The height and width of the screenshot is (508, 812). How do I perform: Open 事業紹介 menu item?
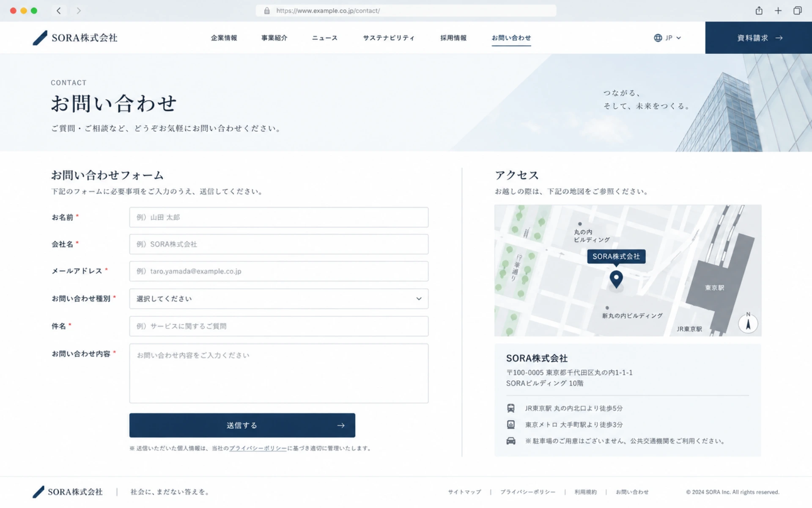[274, 38]
